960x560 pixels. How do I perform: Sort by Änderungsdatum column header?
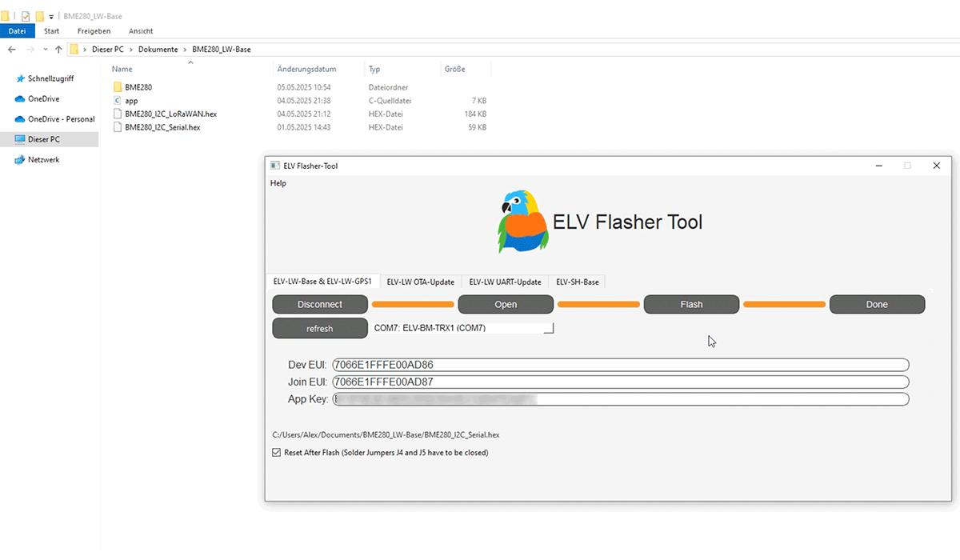[x=307, y=70]
